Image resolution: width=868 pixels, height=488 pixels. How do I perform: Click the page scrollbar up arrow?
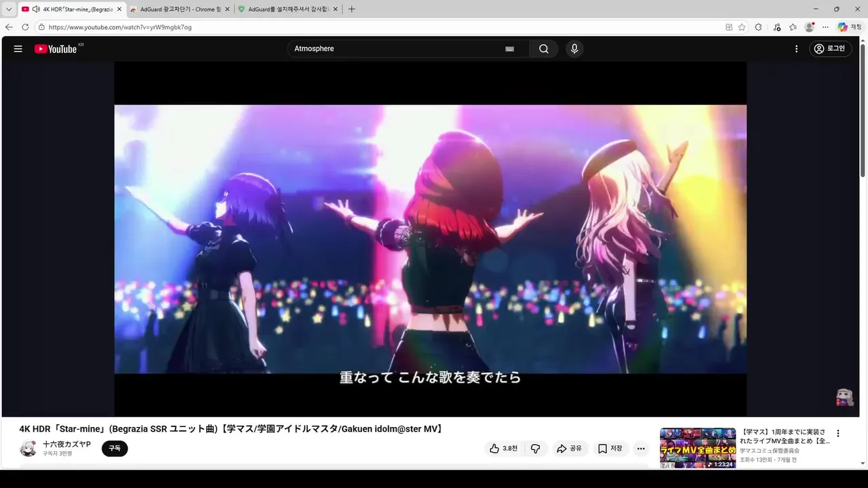863,39
